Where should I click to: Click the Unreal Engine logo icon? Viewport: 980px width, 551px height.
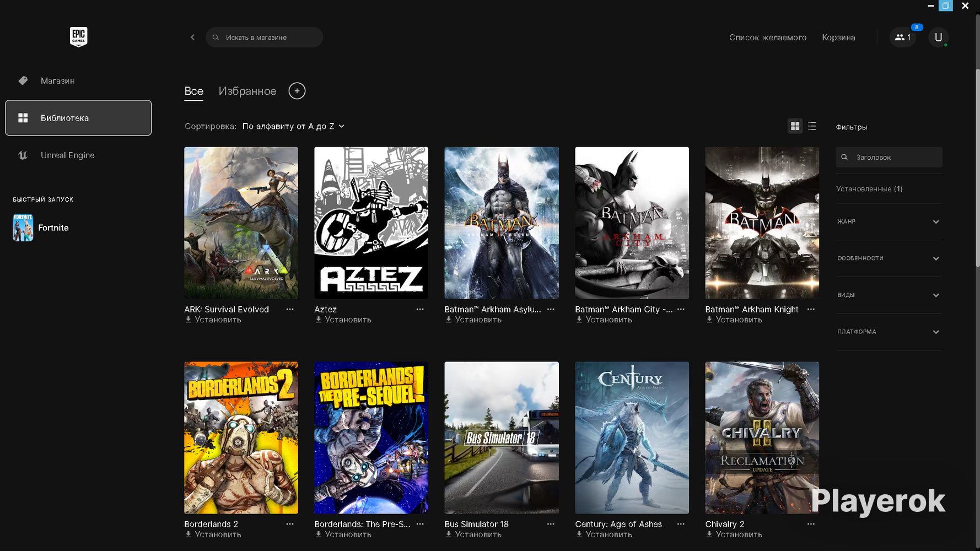click(23, 155)
